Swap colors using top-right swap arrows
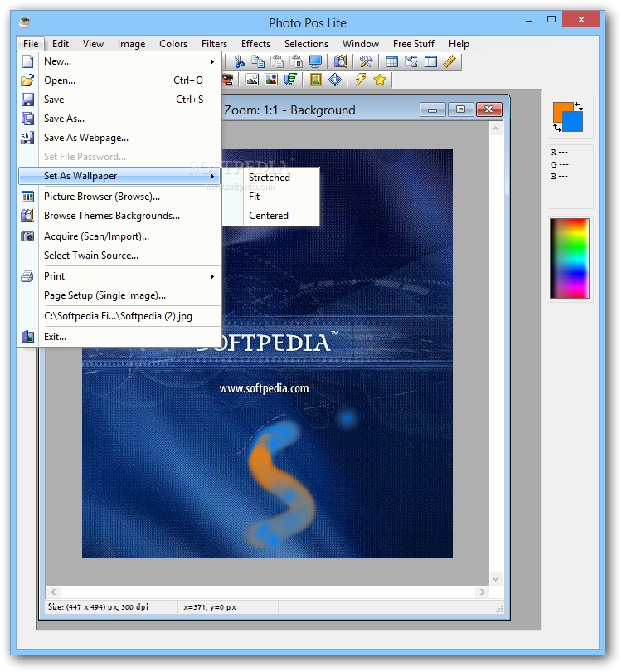 tap(579, 106)
